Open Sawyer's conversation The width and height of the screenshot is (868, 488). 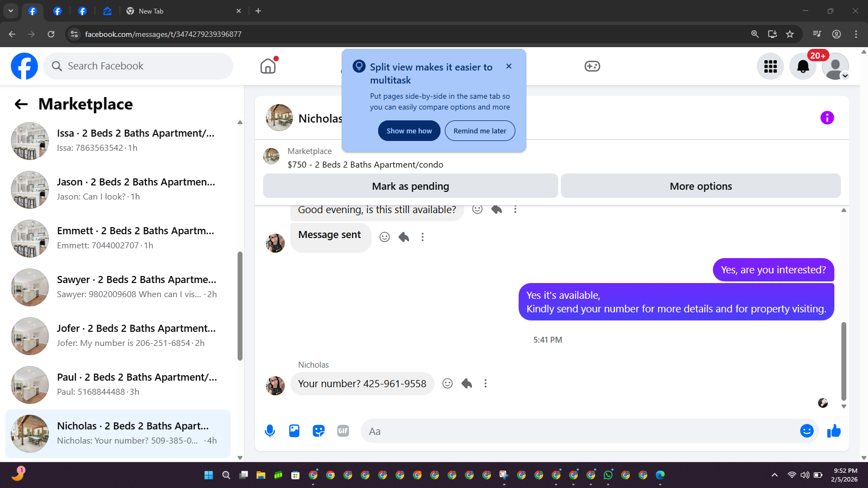click(x=118, y=287)
